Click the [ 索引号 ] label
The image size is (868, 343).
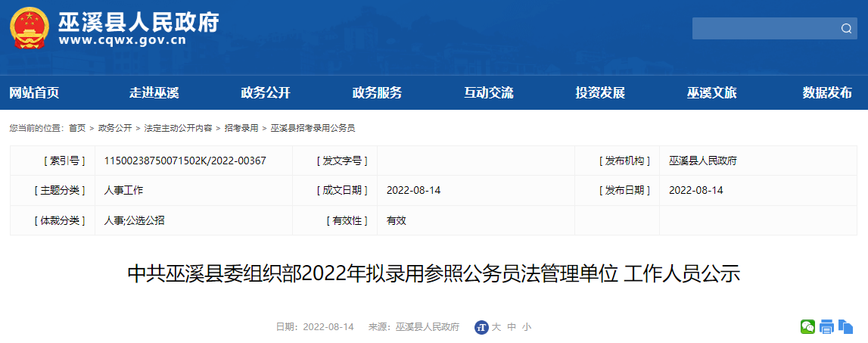(64, 161)
